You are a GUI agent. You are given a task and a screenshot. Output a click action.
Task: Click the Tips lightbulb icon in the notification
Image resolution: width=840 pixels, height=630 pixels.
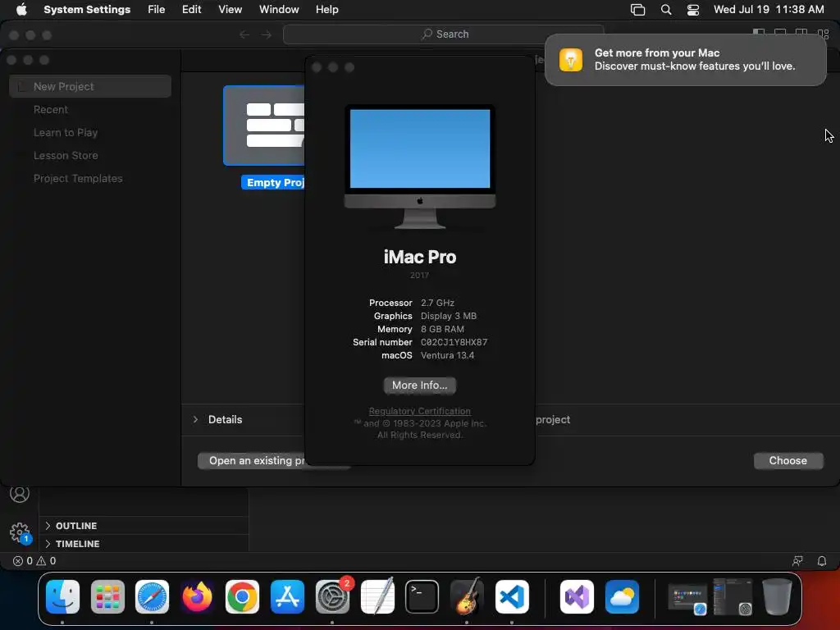(x=571, y=59)
